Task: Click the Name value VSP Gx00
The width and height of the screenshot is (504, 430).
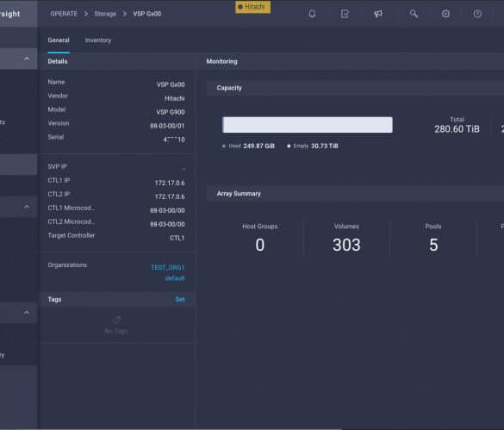Action: 171,84
